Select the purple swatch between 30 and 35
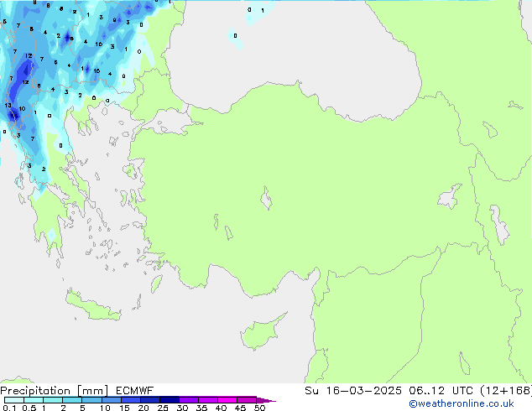Viewport: 532px width, 411px height. [189, 400]
